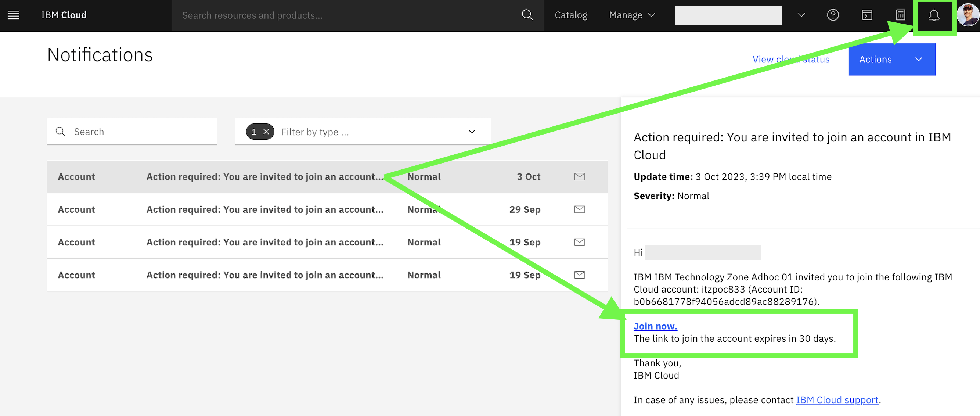Open the cost estimator calculator icon

click(900, 15)
